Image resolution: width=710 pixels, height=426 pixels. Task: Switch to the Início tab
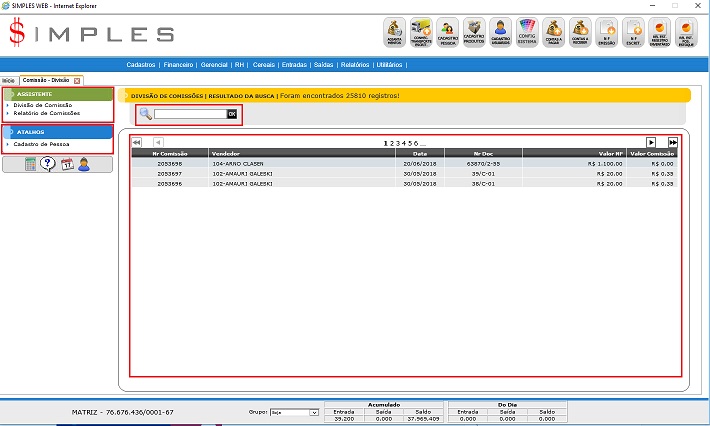(x=8, y=80)
